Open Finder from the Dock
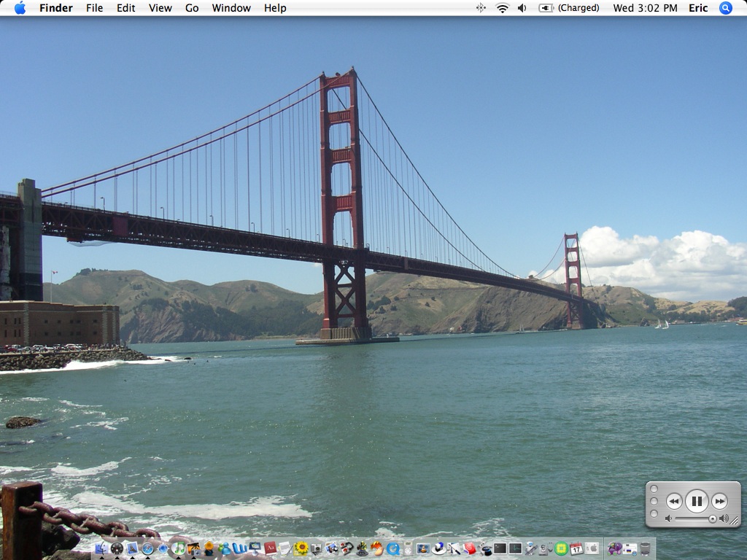 [101, 548]
